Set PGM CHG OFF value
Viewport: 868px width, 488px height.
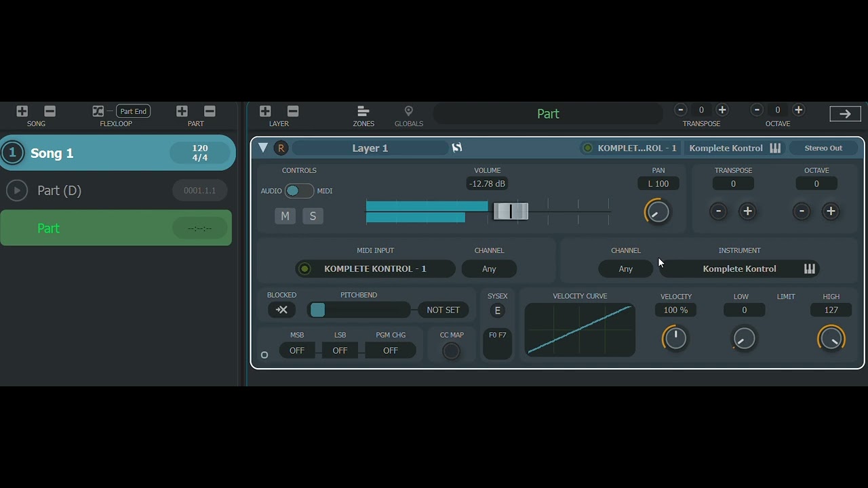click(391, 350)
